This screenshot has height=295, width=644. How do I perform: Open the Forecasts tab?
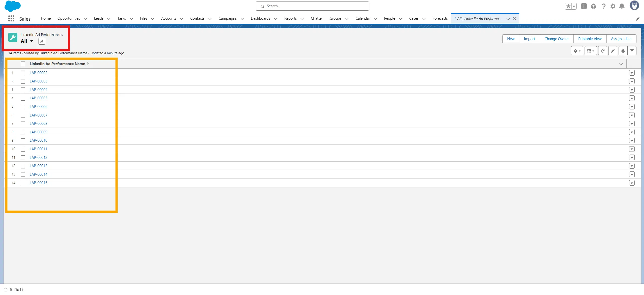click(x=440, y=18)
